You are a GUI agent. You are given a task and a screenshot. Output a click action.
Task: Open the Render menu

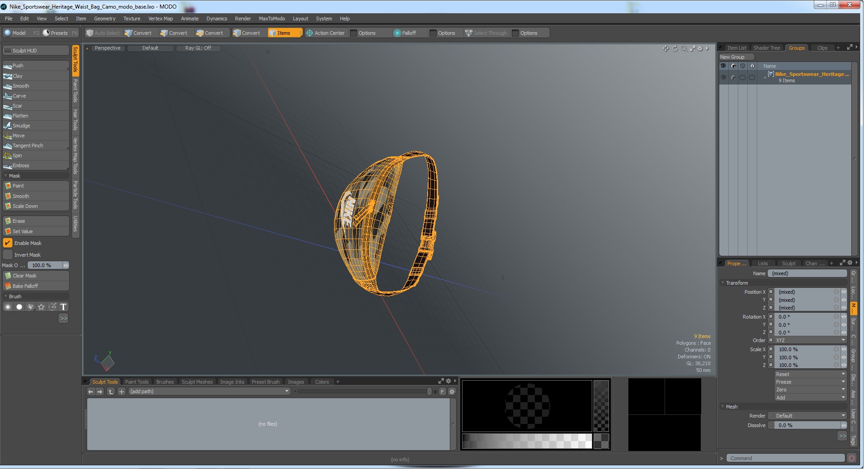[243, 19]
